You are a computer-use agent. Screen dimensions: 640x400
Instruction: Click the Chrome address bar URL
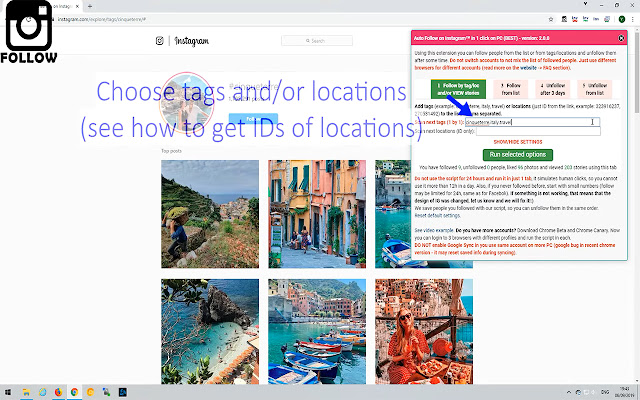(101, 19)
